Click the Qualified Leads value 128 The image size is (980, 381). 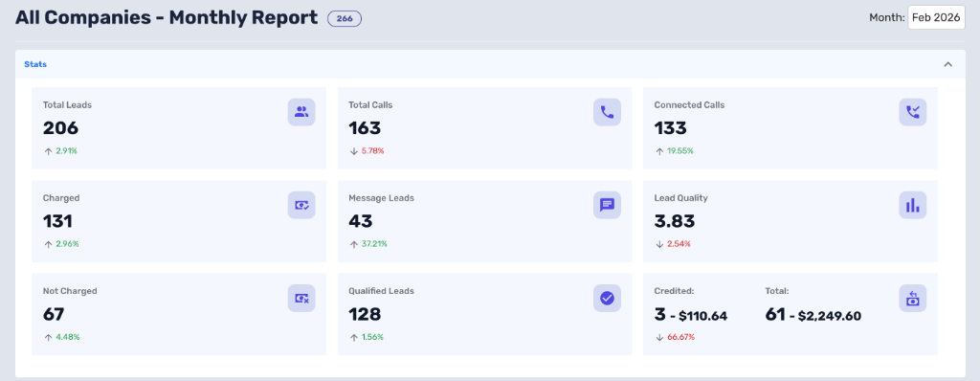point(365,314)
